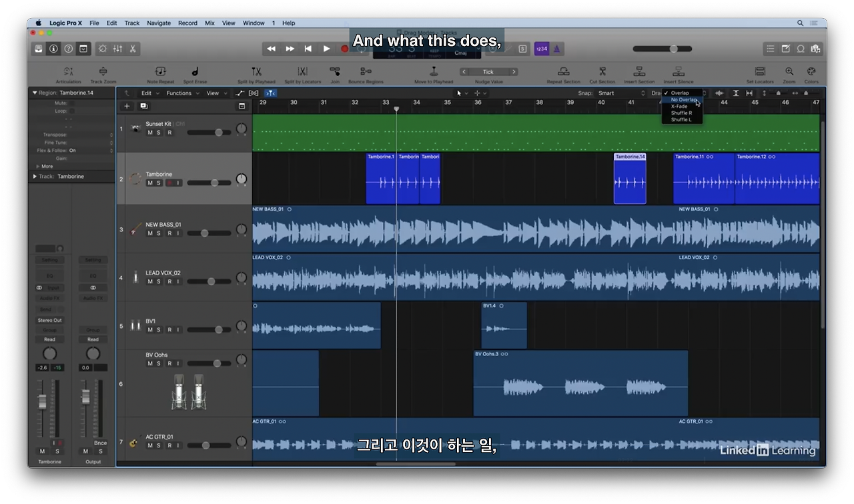Open the Editors scissors button
Image resolution: width=854 pixels, height=504 pixels.
coord(133,49)
